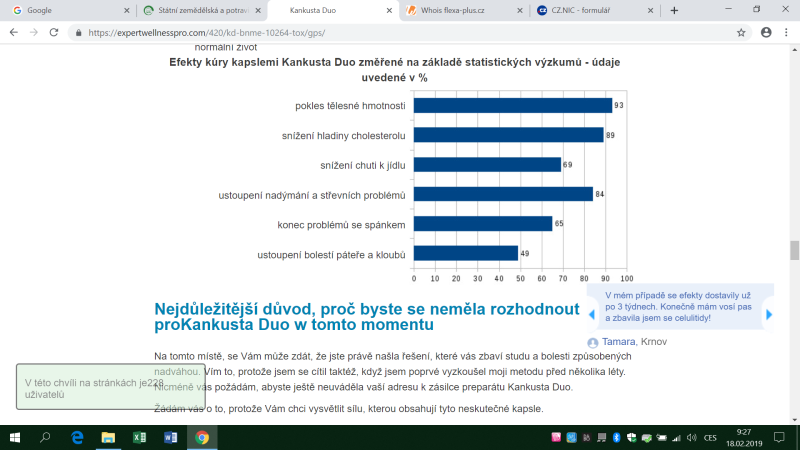Switch to the CZ.NIC - formulář tab
Screen dimensions: 800x450
point(593,10)
